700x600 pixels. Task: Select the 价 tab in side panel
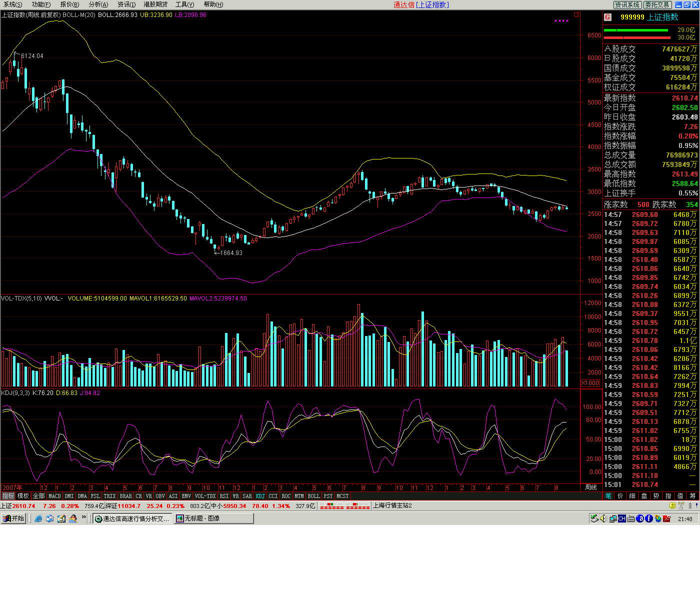click(x=620, y=496)
